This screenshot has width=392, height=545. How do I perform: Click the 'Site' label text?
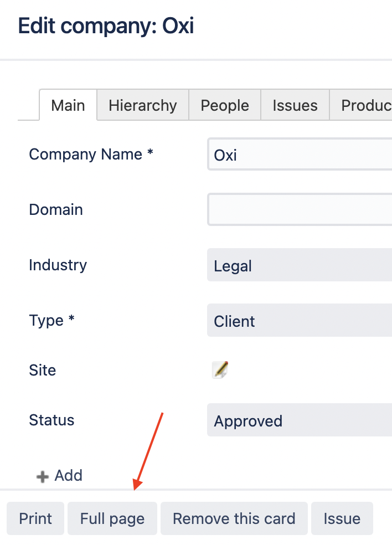pos(42,370)
